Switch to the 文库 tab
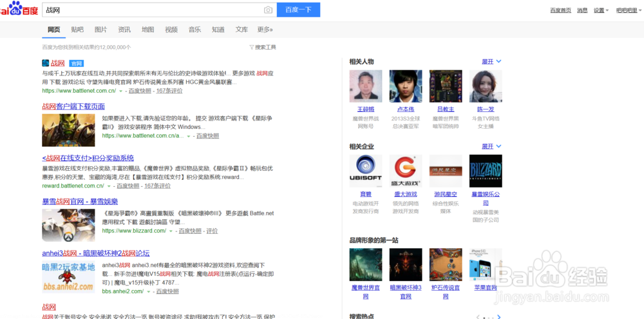The image size is (644, 319). [x=241, y=30]
